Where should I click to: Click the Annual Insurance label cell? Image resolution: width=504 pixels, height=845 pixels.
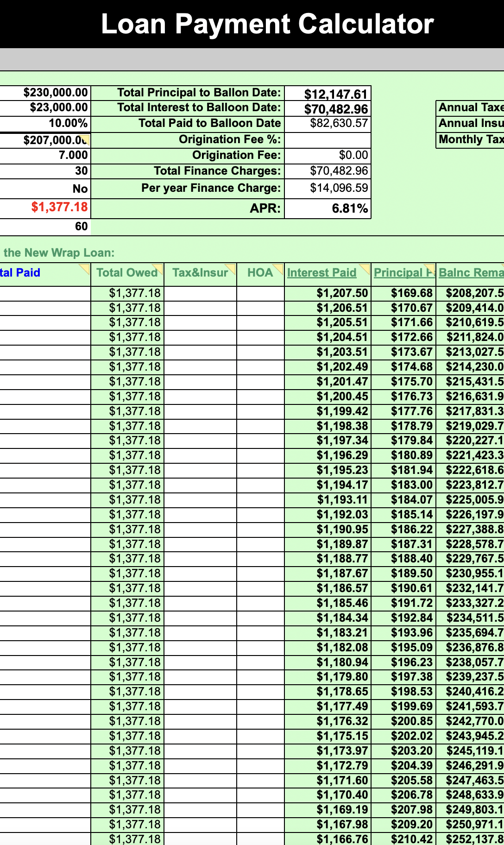pyautogui.click(x=470, y=123)
